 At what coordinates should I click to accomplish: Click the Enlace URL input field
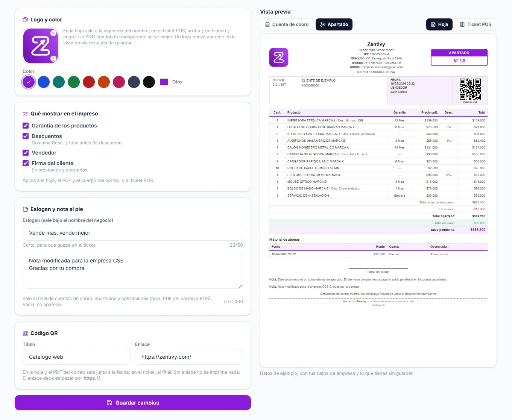pyautogui.click(x=189, y=357)
